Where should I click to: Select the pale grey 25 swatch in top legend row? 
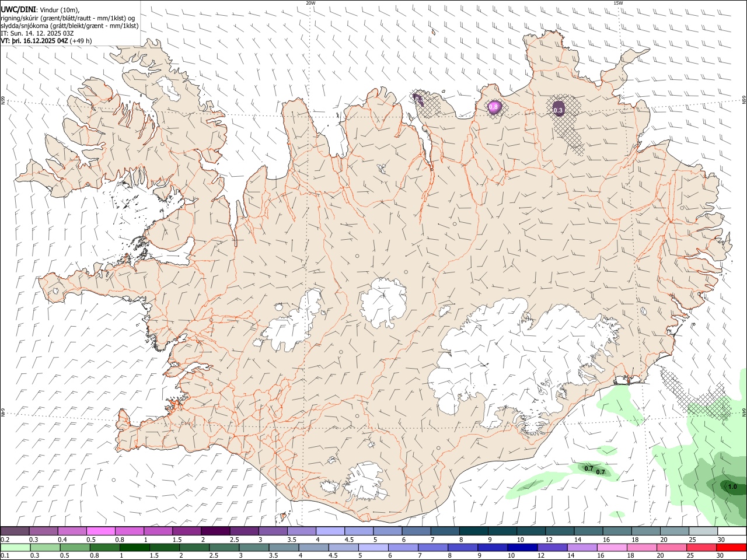click(703, 531)
